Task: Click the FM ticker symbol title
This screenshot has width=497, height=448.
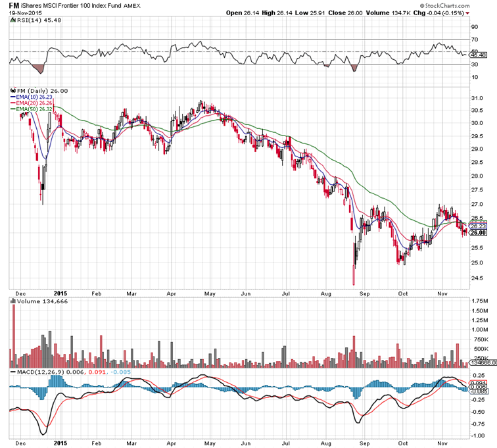Action: tap(12, 5)
